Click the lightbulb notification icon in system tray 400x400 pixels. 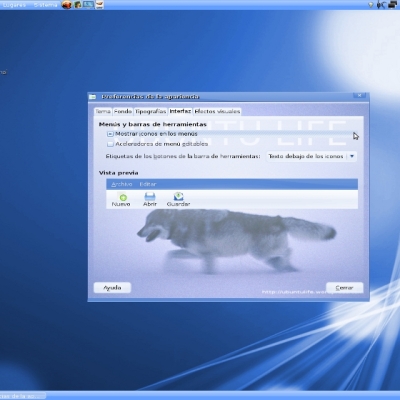[x=371, y=5]
